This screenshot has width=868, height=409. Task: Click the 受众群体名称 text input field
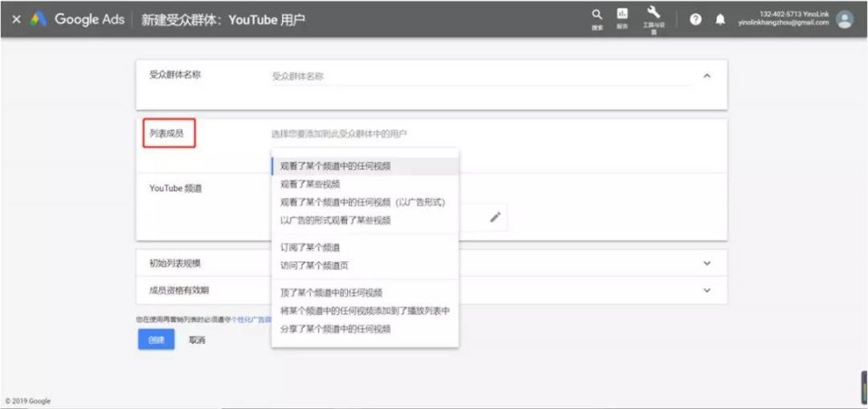click(479, 77)
